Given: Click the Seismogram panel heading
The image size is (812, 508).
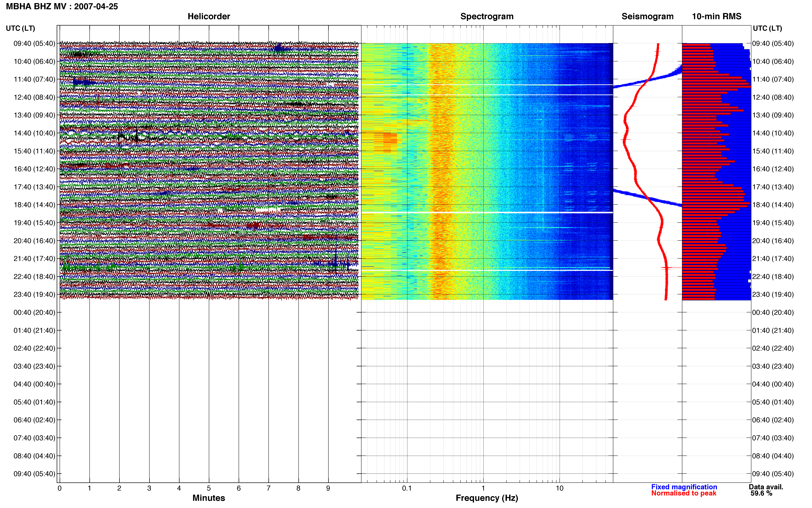Looking at the screenshot, I should (x=647, y=16).
